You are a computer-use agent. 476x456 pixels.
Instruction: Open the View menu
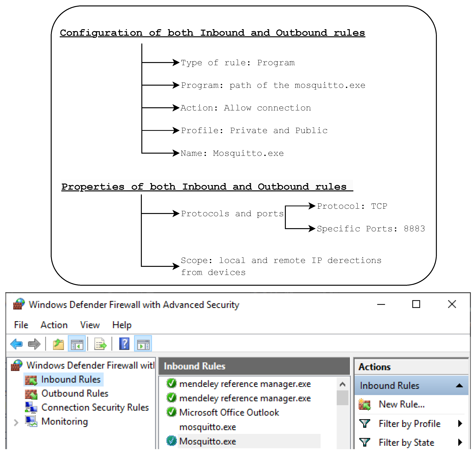[90, 325]
